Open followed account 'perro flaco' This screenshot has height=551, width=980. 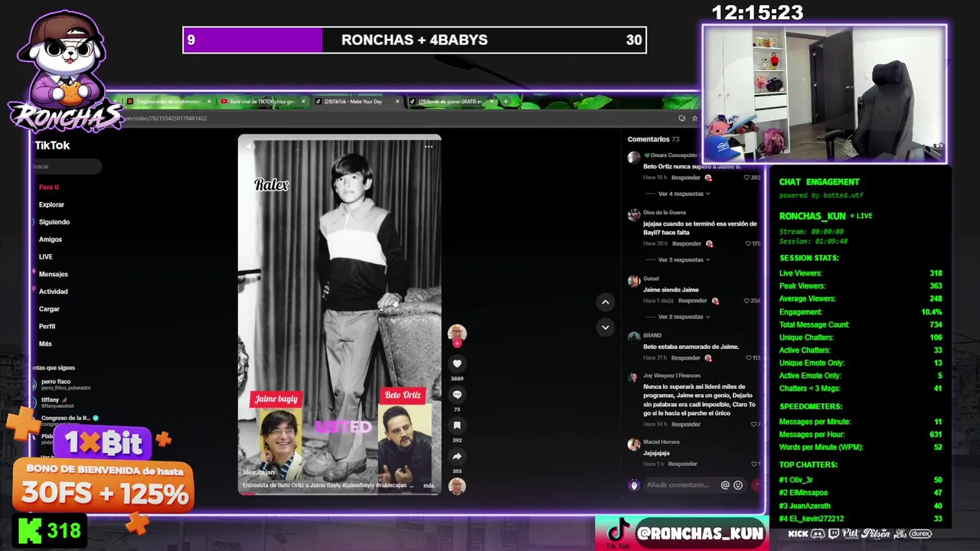[65, 384]
